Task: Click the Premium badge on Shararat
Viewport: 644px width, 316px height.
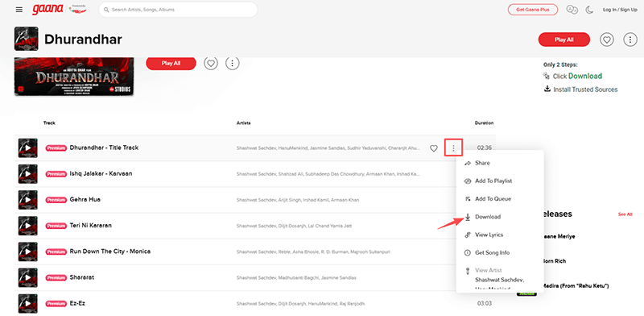Action: (56, 278)
